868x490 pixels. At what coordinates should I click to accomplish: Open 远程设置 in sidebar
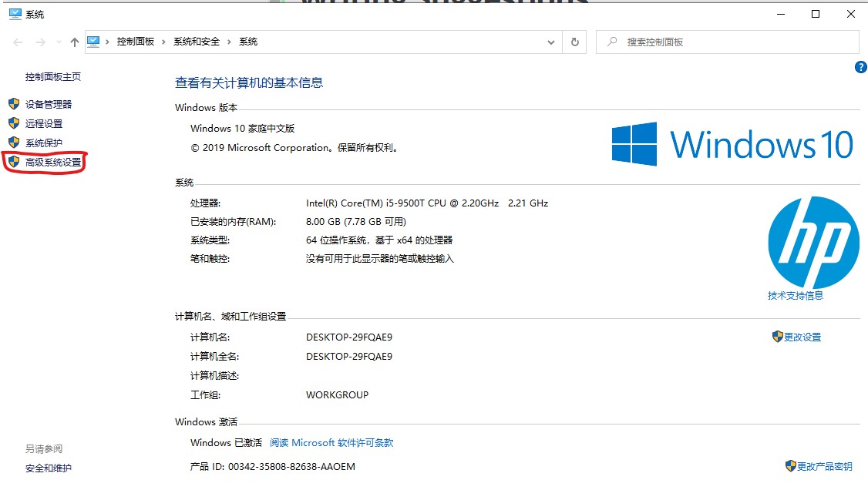44,123
